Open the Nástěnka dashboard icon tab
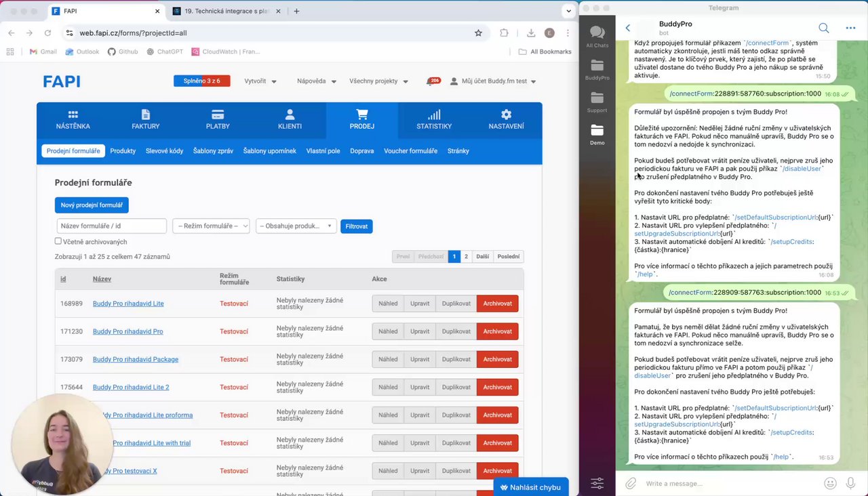868x496 pixels. pyautogui.click(x=73, y=119)
